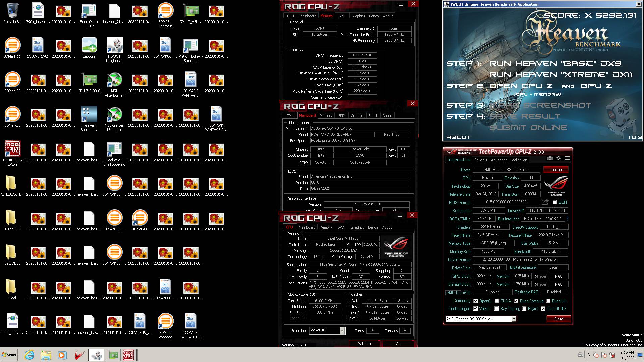Open Bench tab in CPU-Z window listing Processor info
Viewport: 644px width, 362px height.
pos(373,227)
